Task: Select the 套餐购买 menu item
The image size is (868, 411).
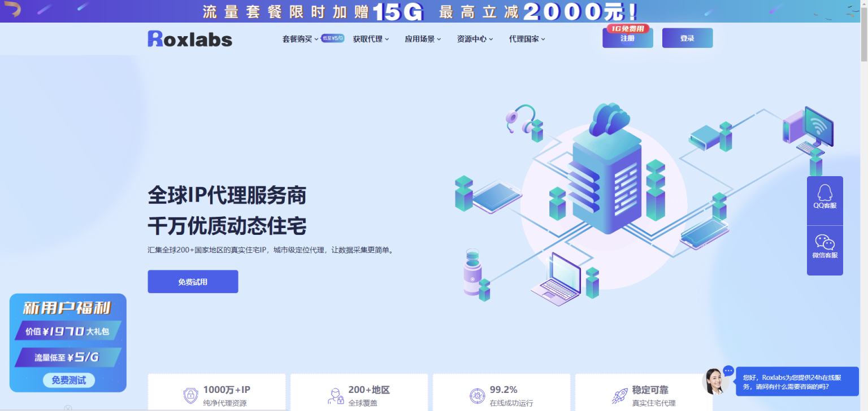Action: 297,39
